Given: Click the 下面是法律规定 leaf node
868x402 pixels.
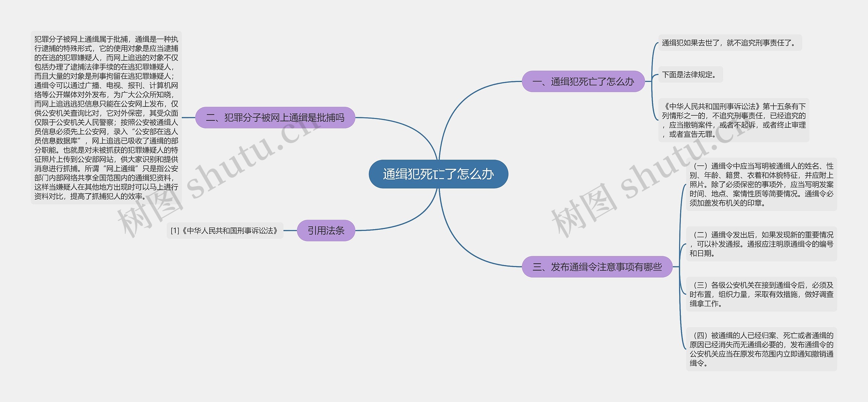Looking at the screenshot, I should [x=690, y=75].
